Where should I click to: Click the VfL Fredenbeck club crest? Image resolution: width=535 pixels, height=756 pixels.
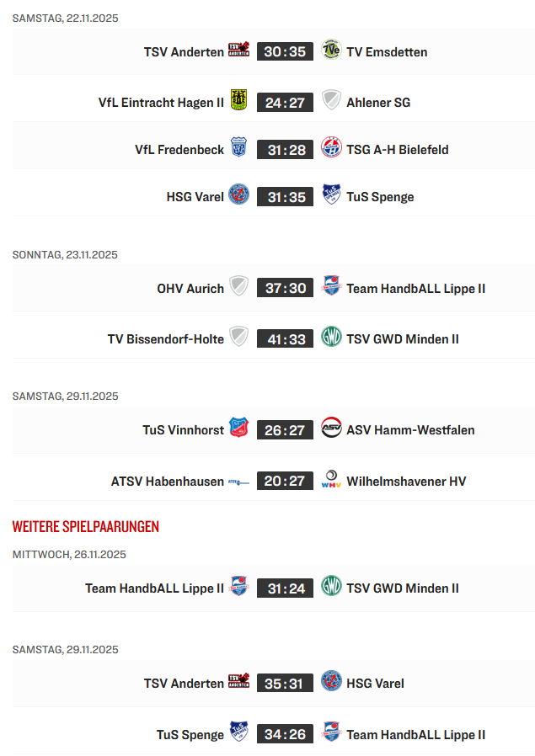click(x=239, y=148)
